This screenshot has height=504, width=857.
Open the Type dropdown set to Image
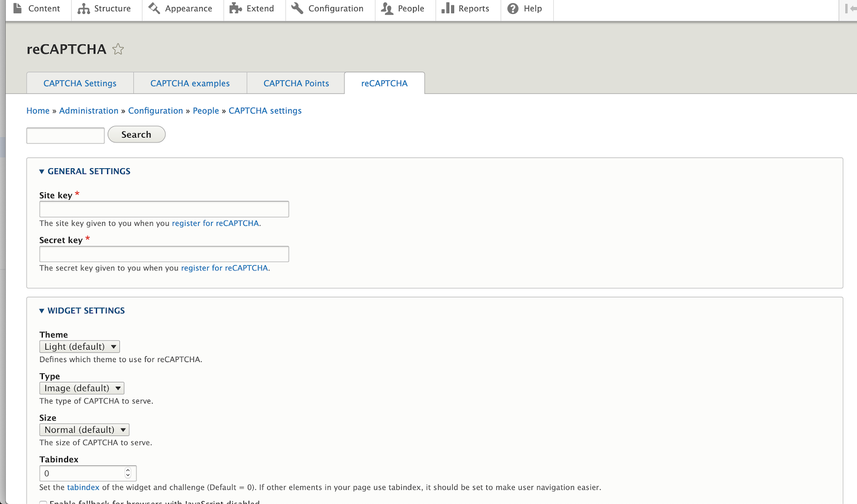pyautogui.click(x=81, y=388)
